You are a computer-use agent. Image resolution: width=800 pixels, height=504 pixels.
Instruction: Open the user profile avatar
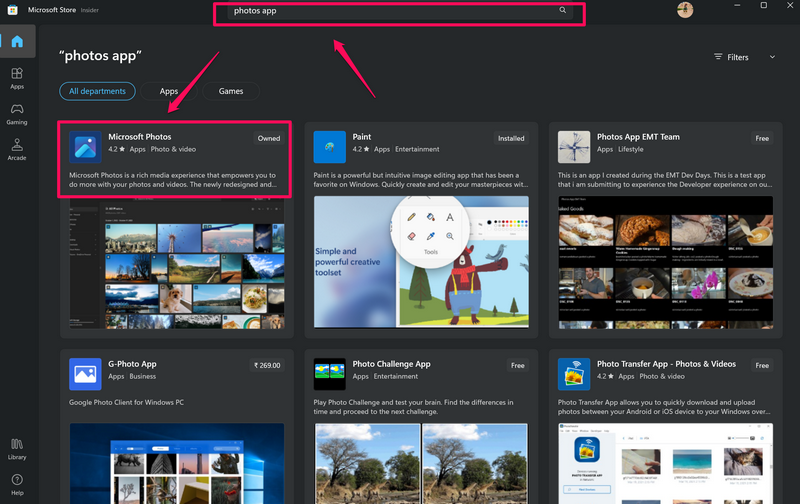(x=685, y=11)
